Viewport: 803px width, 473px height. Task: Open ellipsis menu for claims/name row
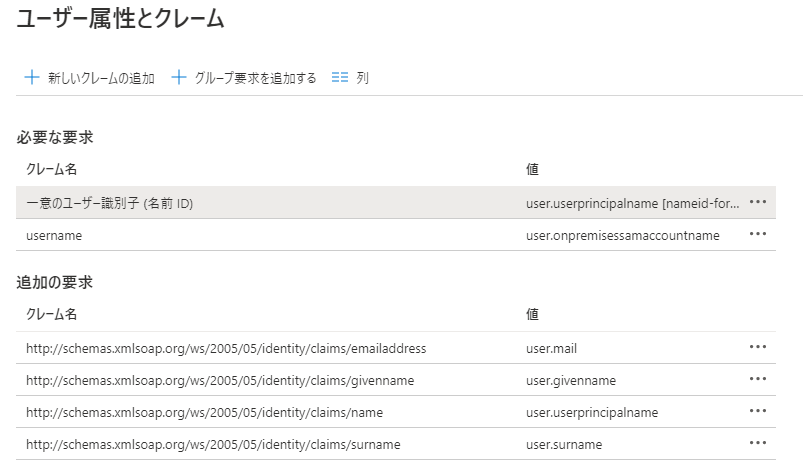[x=757, y=411]
